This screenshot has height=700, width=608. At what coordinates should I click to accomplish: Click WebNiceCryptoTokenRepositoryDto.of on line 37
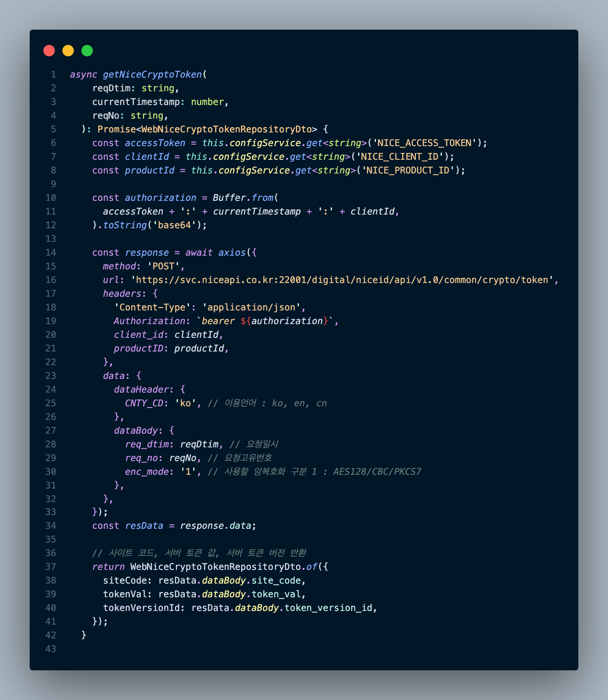pyautogui.click(x=224, y=567)
